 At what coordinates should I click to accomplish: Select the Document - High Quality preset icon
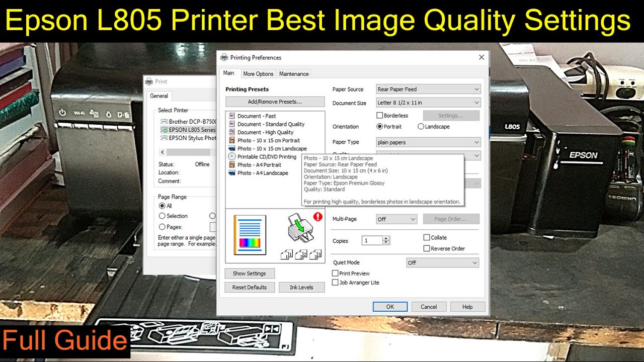point(232,132)
